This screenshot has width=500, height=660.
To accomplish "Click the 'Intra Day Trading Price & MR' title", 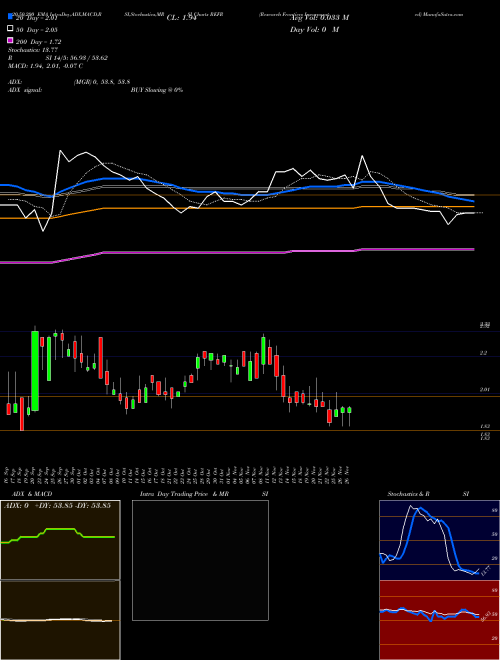I will 184,494.
